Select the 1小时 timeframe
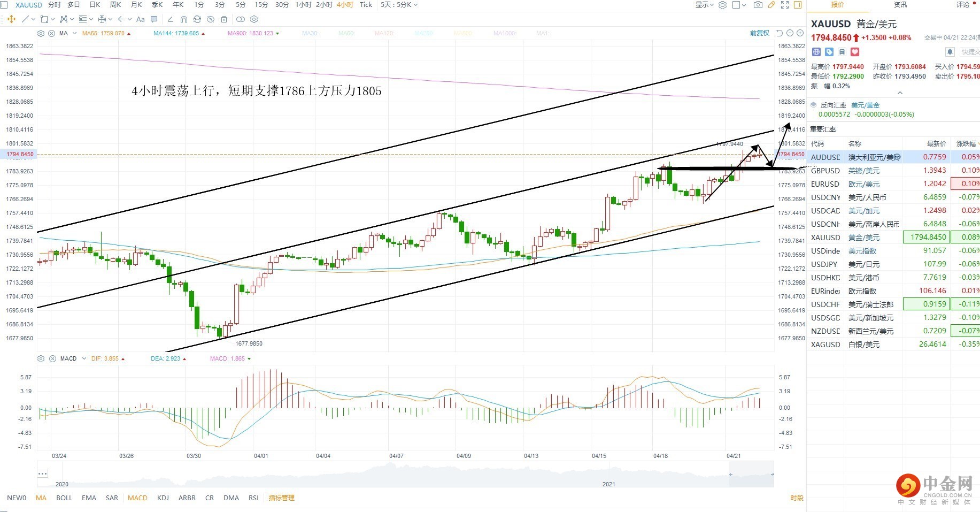980x512 pixels. pyautogui.click(x=303, y=5)
